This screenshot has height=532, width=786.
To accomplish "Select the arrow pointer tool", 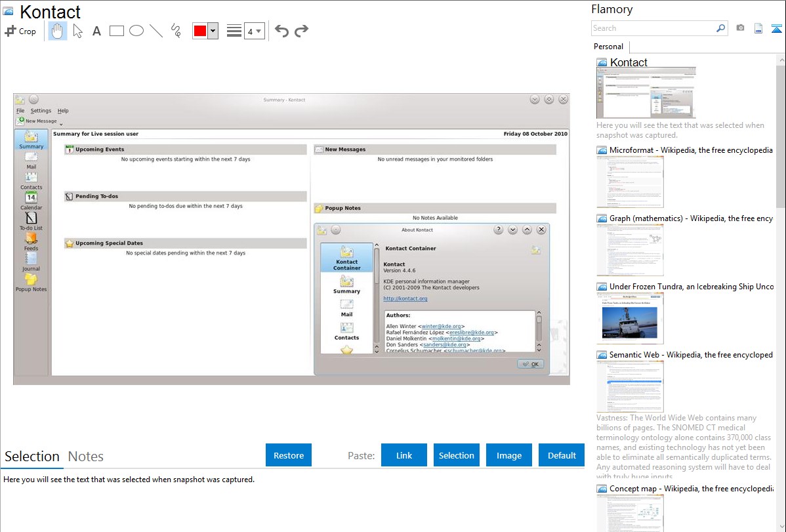I will [x=77, y=31].
